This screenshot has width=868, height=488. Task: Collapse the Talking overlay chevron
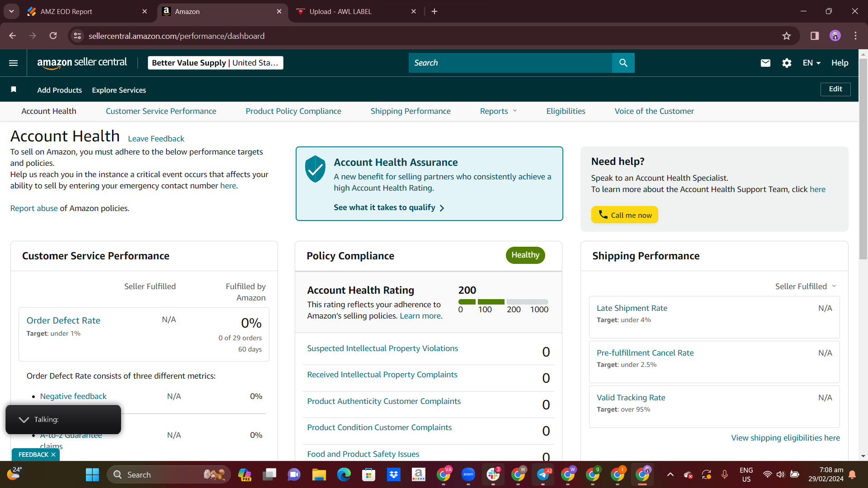pos(24,420)
